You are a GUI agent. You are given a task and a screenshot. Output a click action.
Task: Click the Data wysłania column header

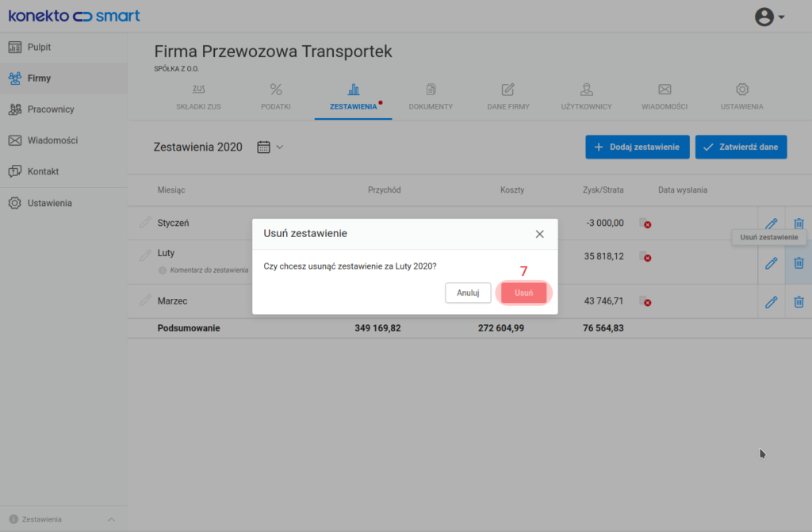tap(683, 190)
